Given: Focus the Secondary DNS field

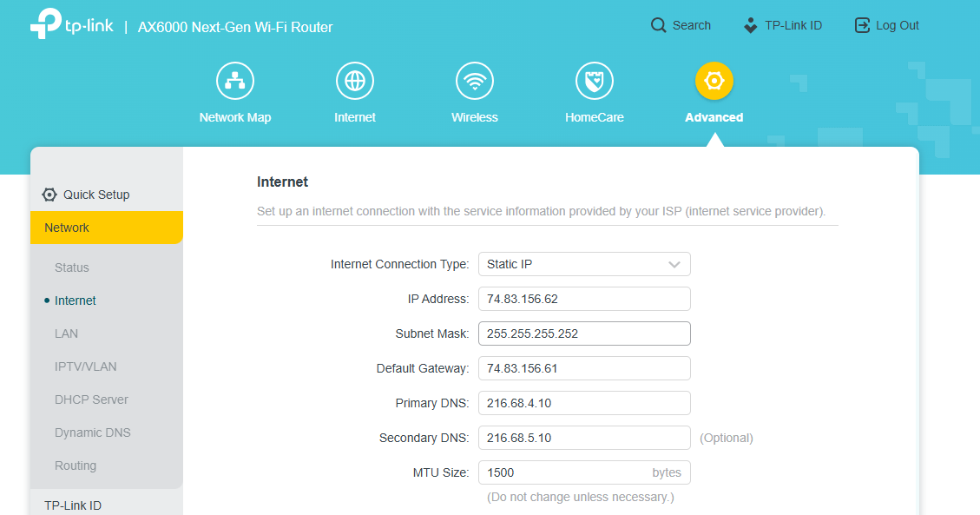Looking at the screenshot, I should point(584,438).
